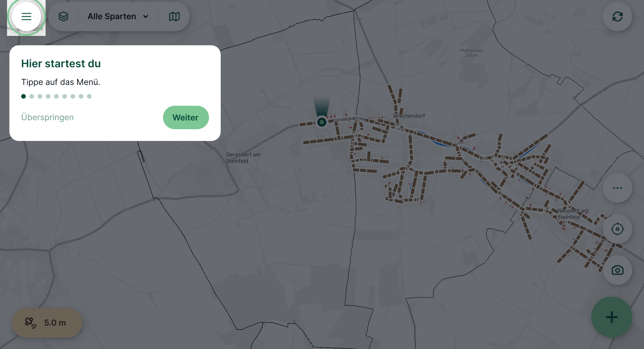Open the camera capture button

click(x=618, y=270)
